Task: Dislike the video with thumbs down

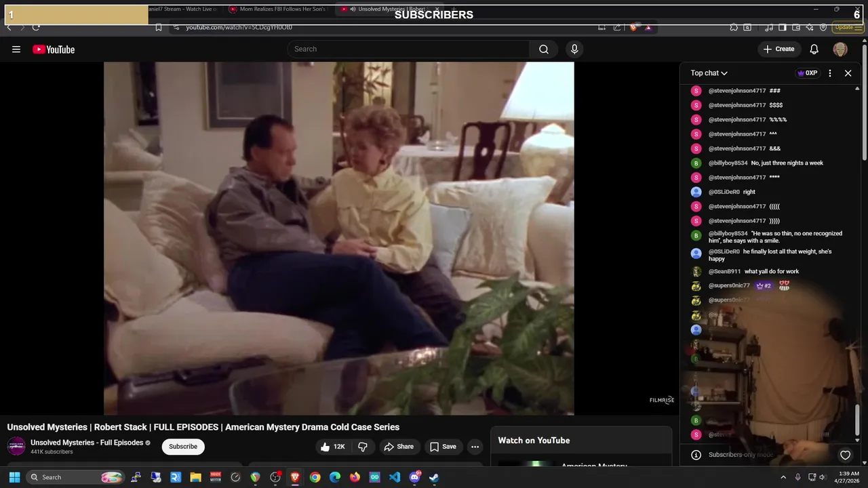Action: [x=363, y=447]
